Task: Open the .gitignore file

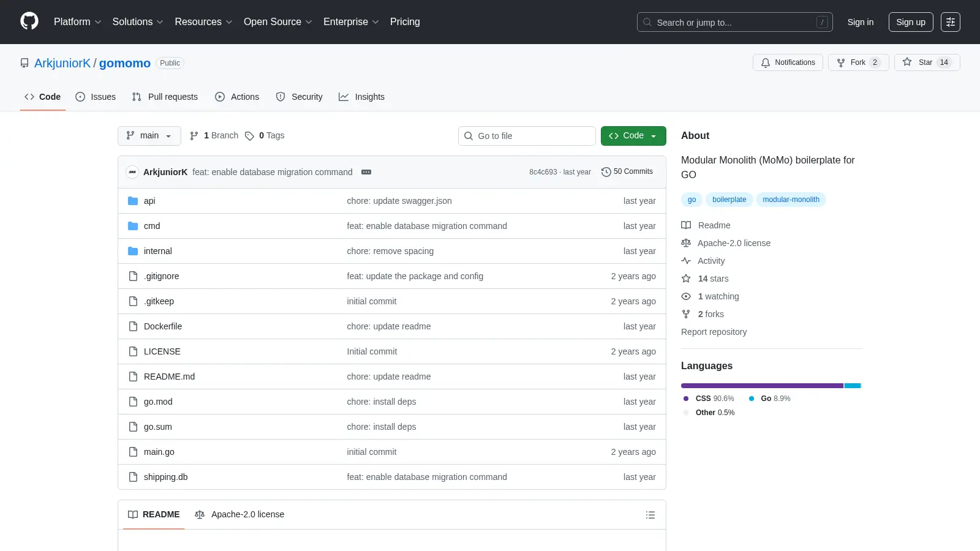Action: pyautogui.click(x=162, y=276)
